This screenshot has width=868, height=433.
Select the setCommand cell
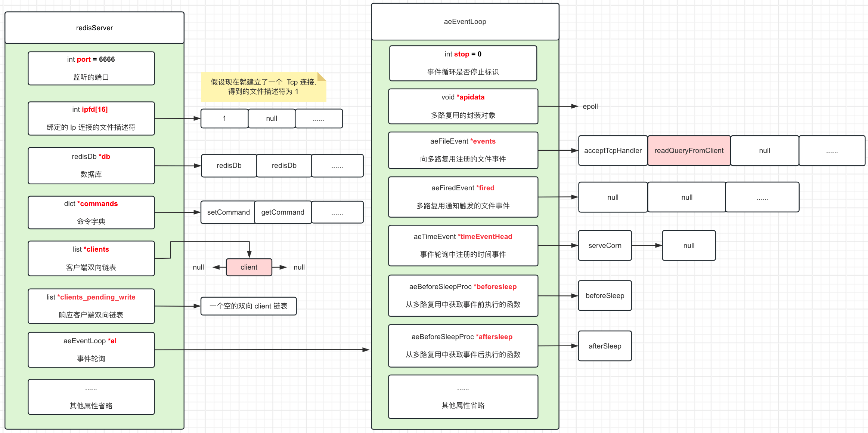(228, 212)
